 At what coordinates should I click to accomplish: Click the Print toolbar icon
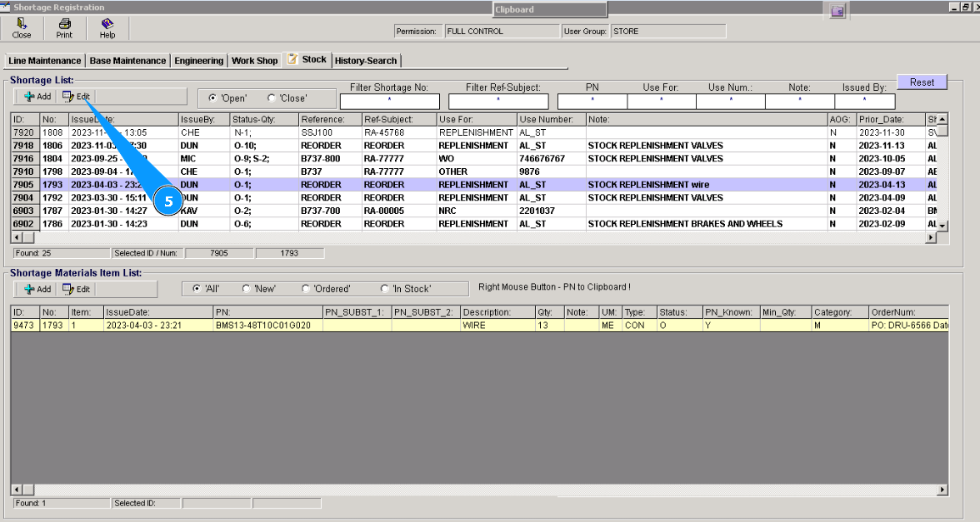click(64, 28)
